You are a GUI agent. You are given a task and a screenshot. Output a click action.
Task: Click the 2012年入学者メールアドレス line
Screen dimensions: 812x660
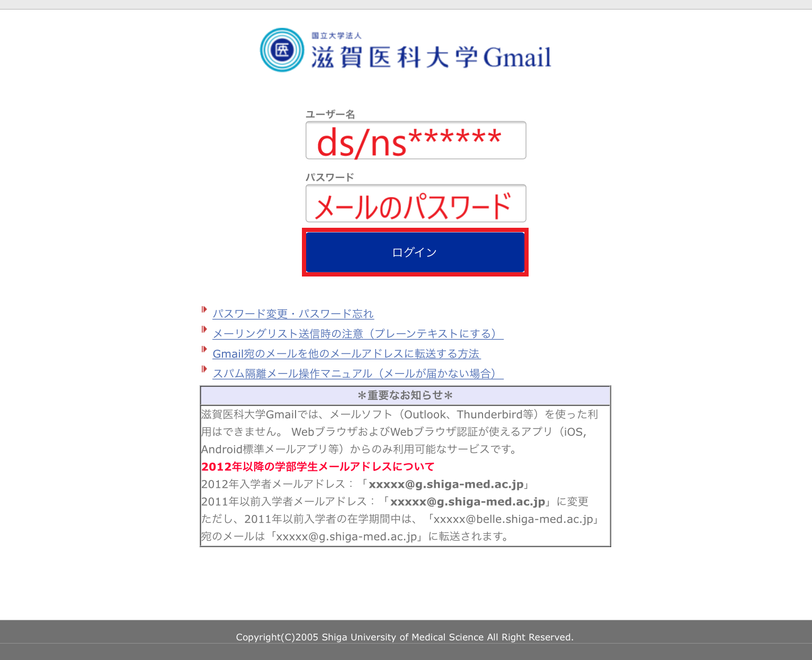(x=365, y=484)
